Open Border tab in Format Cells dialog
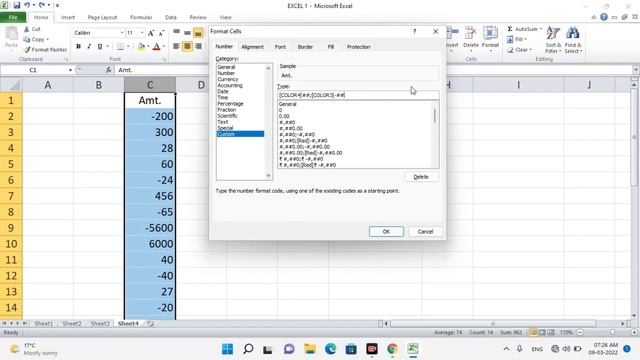This screenshot has width=640, height=360. coord(305,47)
